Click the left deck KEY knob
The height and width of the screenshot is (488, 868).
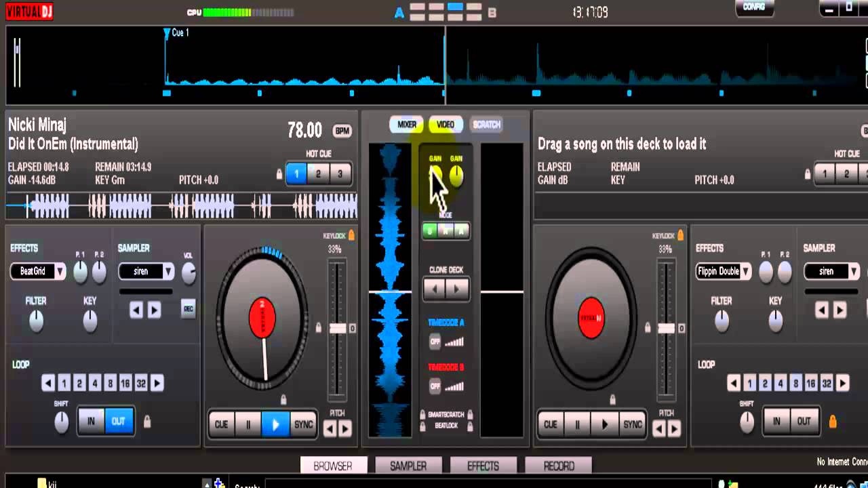click(x=90, y=321)
